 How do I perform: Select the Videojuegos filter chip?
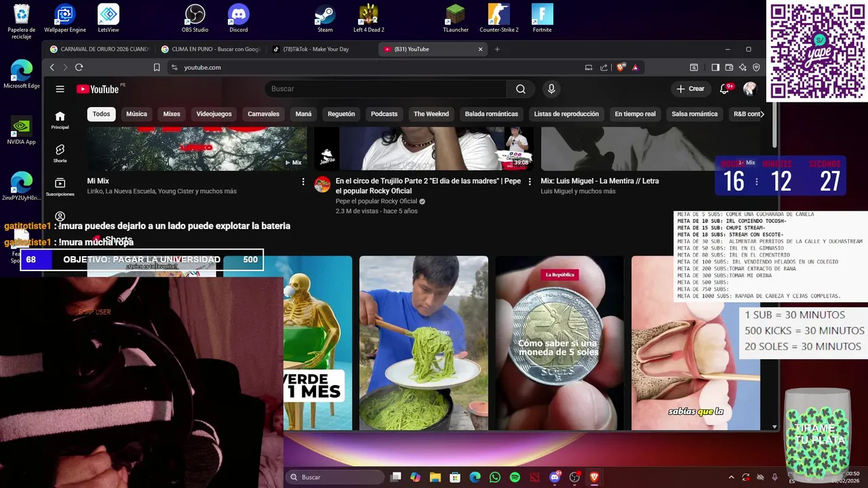(x=214, y=114)
